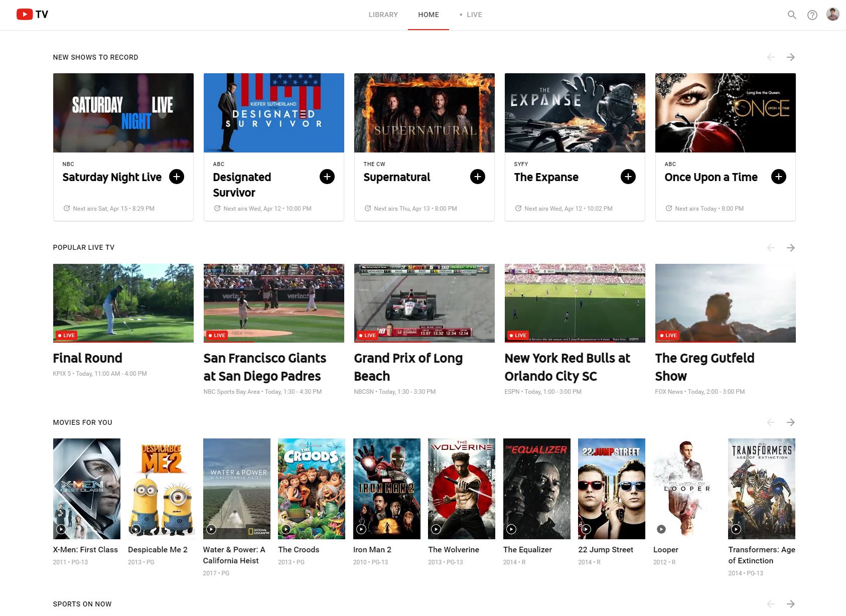Add Saturday Night Live to library

[177, 177]
